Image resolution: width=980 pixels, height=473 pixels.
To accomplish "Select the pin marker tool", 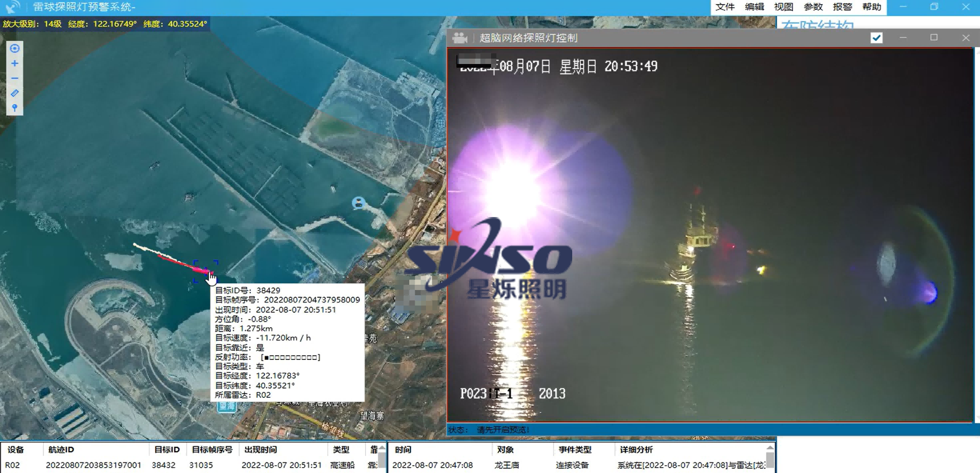I will click(14, 108).
